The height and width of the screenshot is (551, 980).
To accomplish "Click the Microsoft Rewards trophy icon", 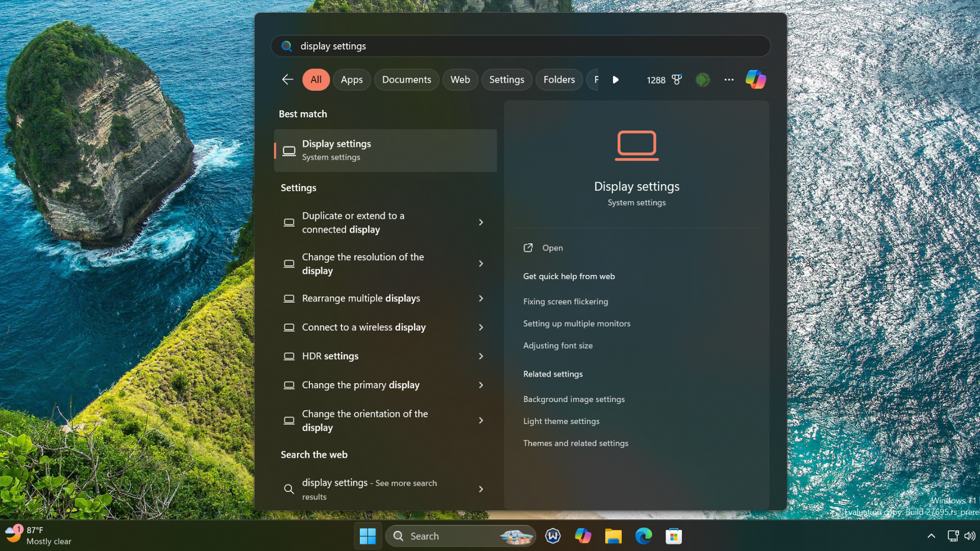I will [x=678, y=79].
